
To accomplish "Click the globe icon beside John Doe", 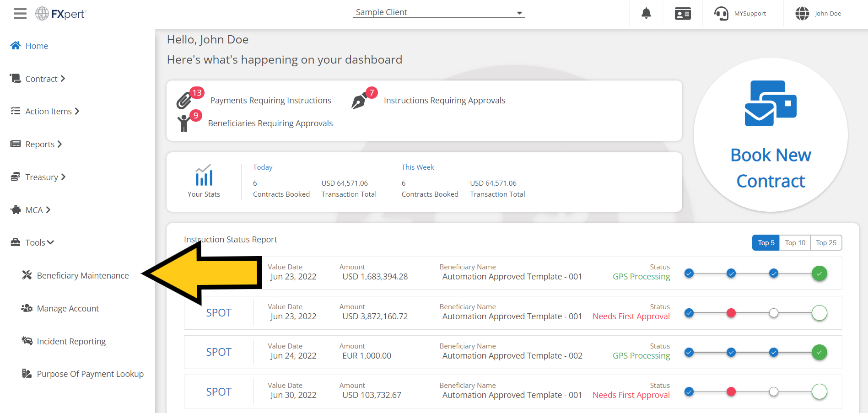I will (802, 14).
